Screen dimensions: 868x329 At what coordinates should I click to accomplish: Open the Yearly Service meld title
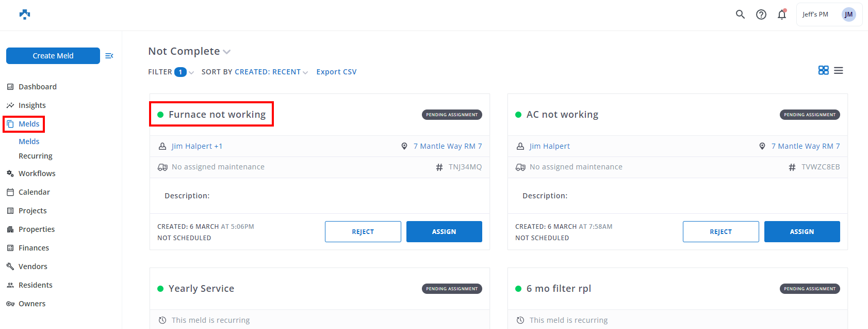pos(201,289)
